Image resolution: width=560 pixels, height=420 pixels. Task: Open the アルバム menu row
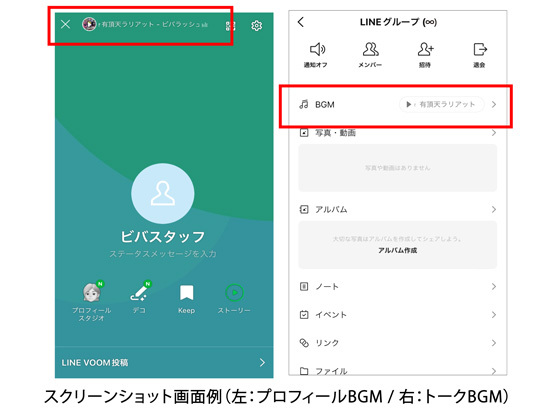pyautogui.click(x=398, y=209)
